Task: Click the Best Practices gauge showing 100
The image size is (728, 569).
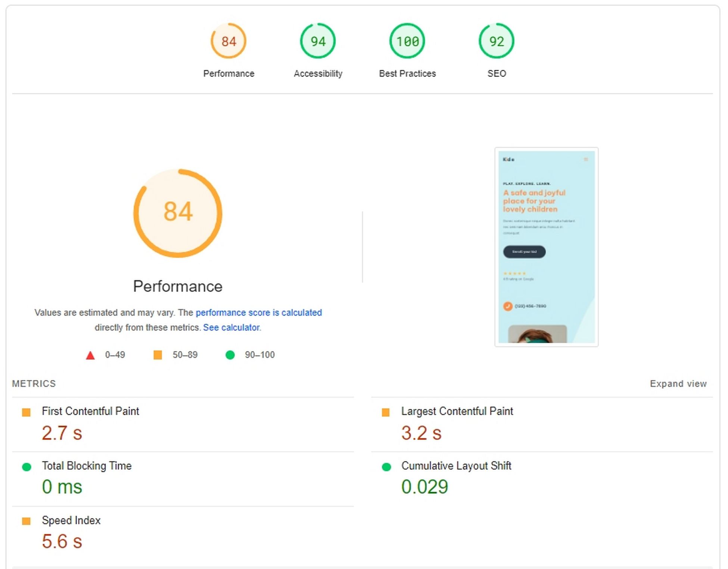Action: (407, 41)
